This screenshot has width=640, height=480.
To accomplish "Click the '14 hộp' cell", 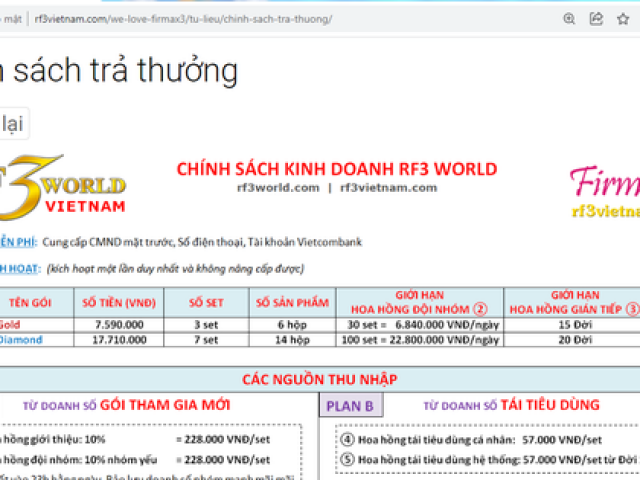I will tap(292, 340).
